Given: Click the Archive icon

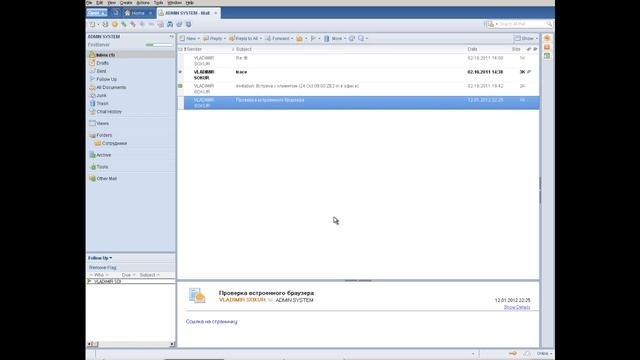Looking at the screenshot, I should click(x=92, y=155).
